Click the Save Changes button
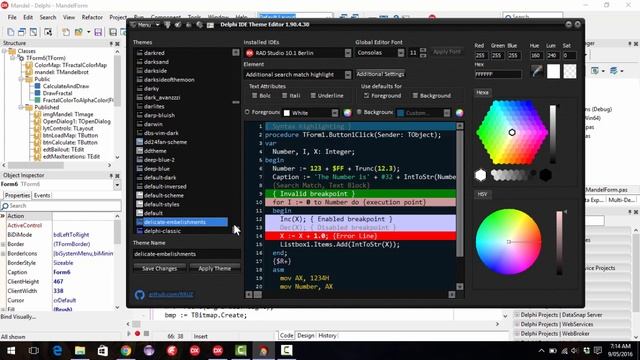Image resolution: width=640 pixels, height=360 pixels. click(160, 269)
